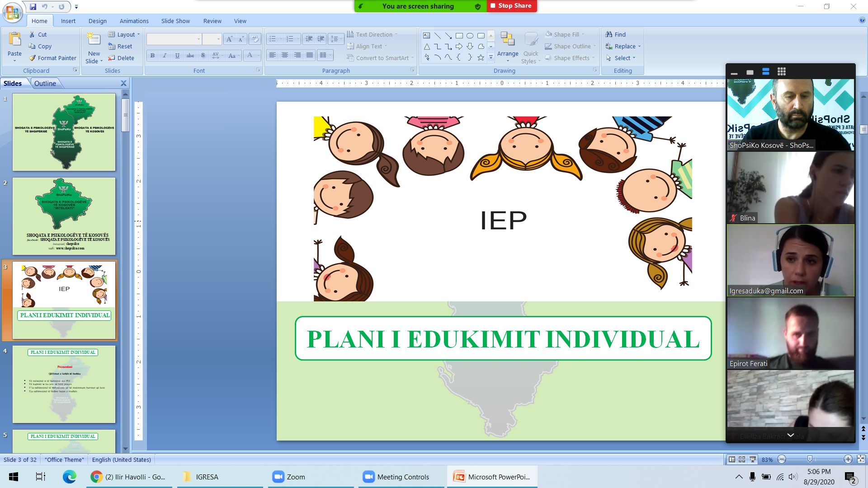The image size is (868, 488).
Task: Adjust the zoom slider handle
Action: 810,460
